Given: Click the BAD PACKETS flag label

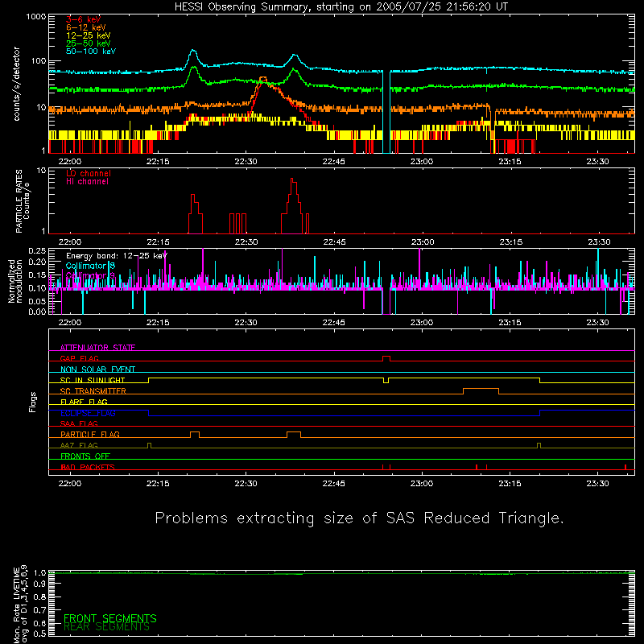Looking at the screenshot, I should point(88,467).
